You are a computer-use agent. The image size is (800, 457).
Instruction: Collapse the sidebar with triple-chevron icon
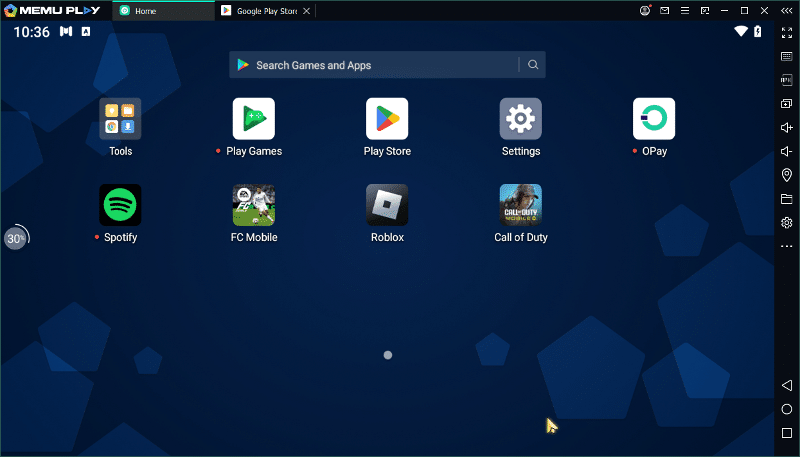click(x=786, y=10)
